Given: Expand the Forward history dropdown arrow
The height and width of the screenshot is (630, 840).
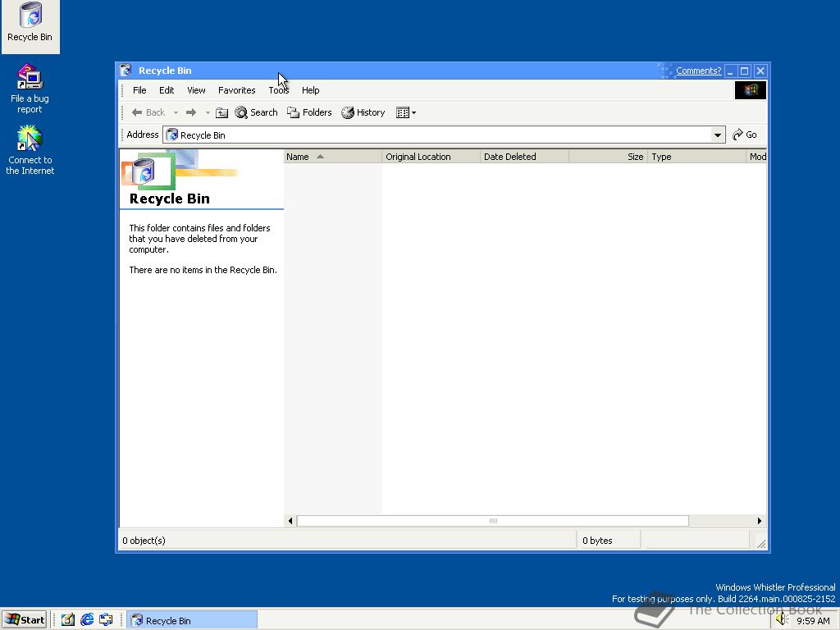Looking at the screenshot, I should [x=208, y=112].
